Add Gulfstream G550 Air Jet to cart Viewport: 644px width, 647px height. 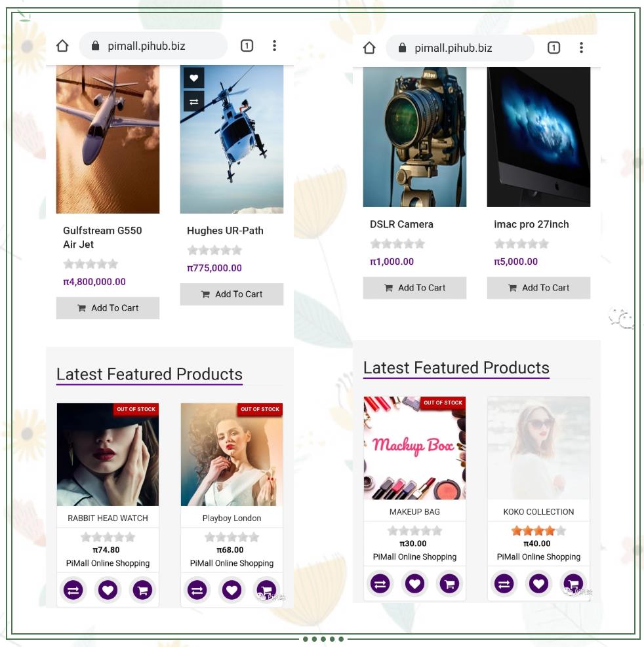[108, 308]
